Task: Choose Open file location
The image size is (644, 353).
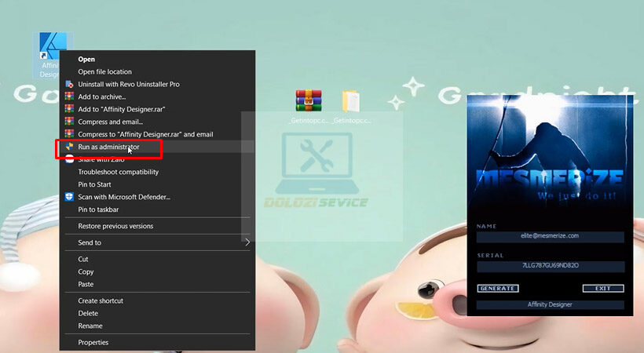Action: (x=104, y=71)
